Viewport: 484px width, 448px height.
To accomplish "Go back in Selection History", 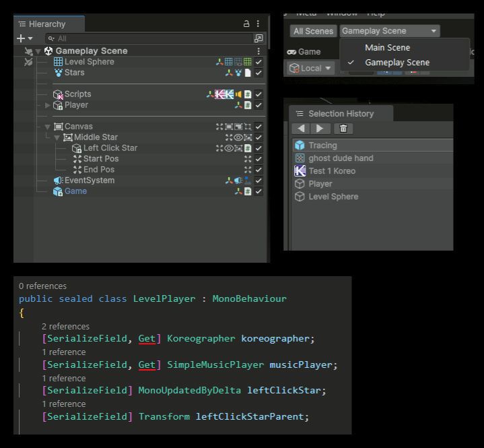I will [302, 129].
